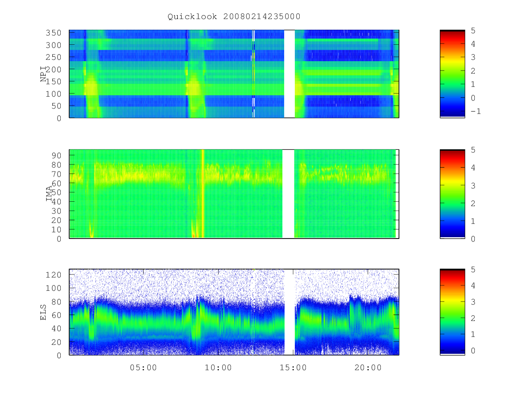The width and height of the screenshot is (532, 399).
Task: Click the 15:00 time axis label
Action: [x=293, y=368]
